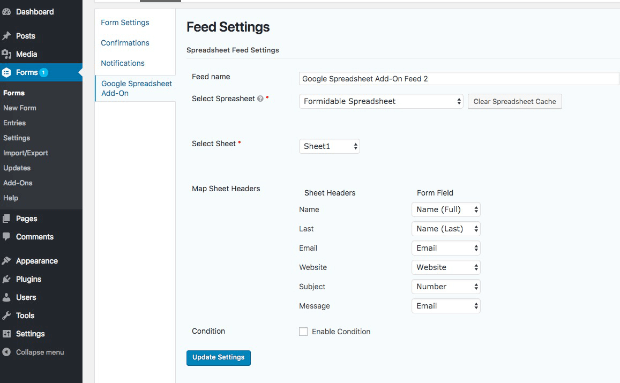
Task: Open the form field dropdown for Message header
Action: (446, 306)
